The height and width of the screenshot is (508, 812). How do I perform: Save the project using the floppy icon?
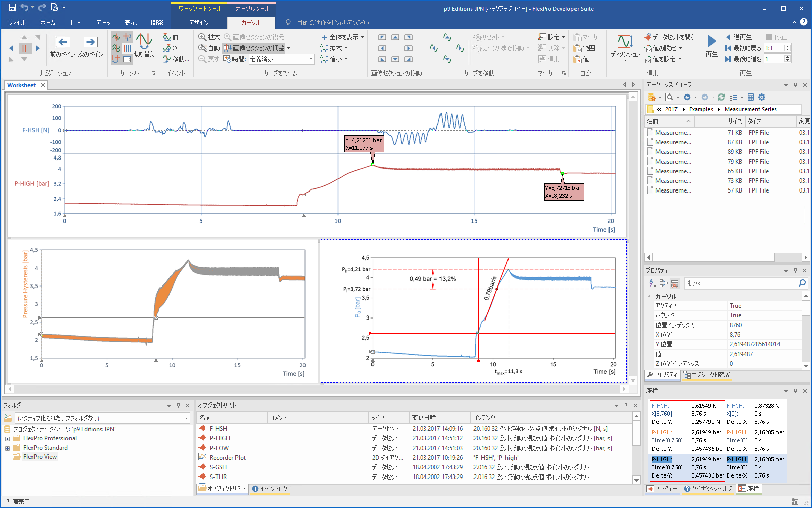12,8
